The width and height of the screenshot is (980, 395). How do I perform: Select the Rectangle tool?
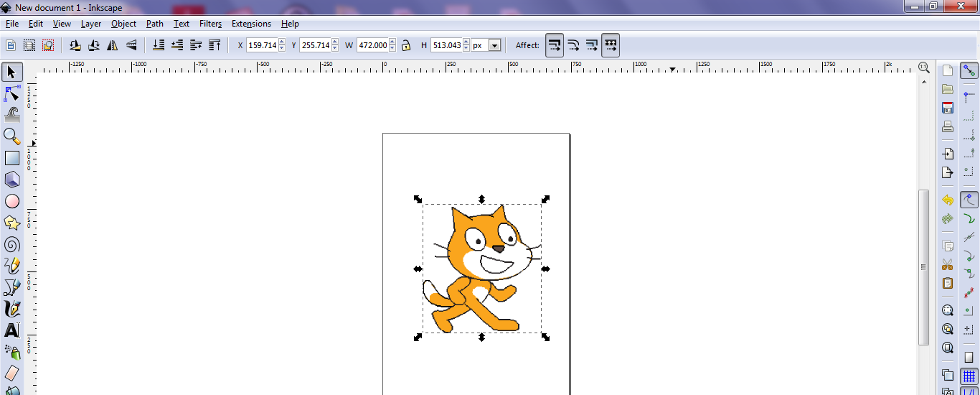click(11, 158)
